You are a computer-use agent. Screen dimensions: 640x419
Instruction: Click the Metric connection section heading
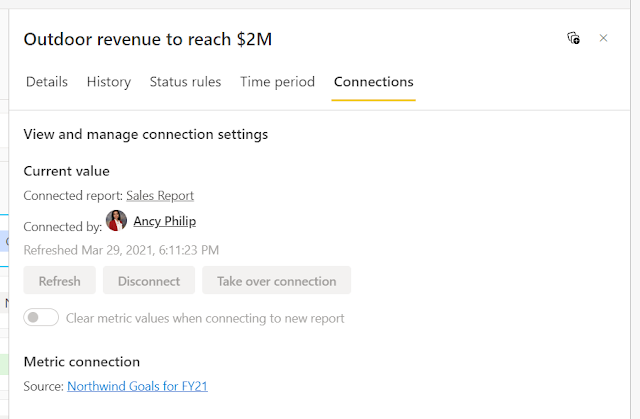(81, 362)
